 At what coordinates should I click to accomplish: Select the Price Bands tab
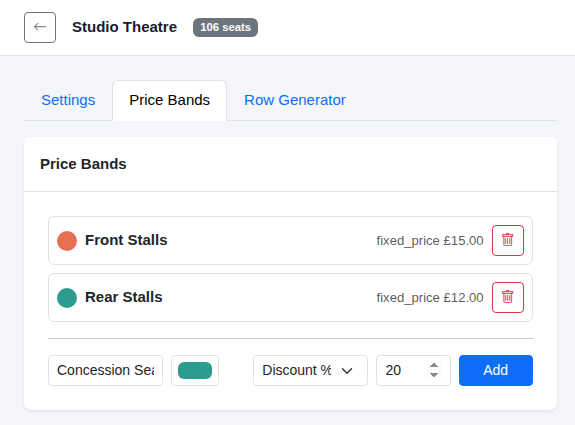(x=169, y=100)
